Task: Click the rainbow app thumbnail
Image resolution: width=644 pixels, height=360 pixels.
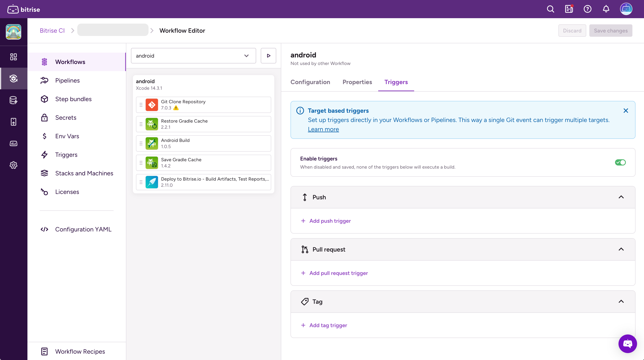Action: [x=14, y=32]
